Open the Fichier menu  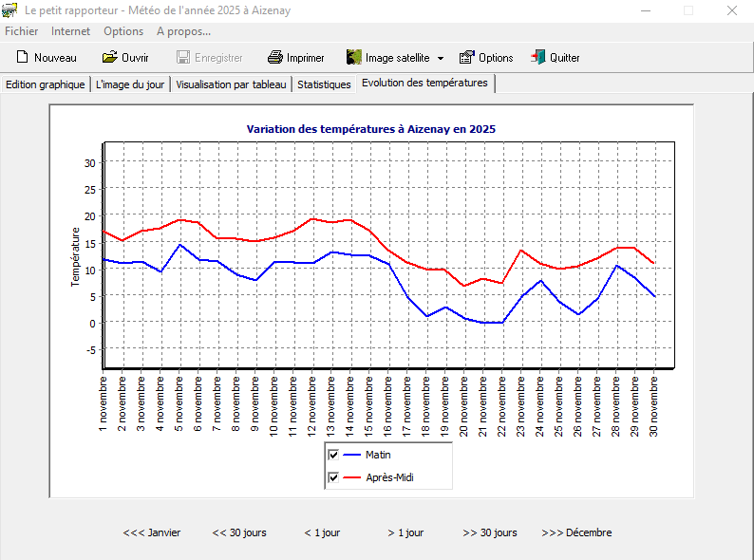22,31
